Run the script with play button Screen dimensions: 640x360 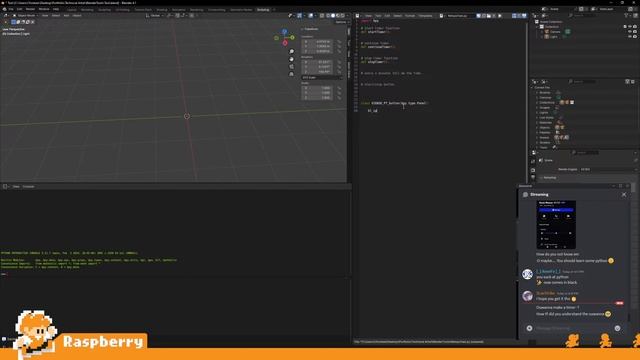click(500, 16)
